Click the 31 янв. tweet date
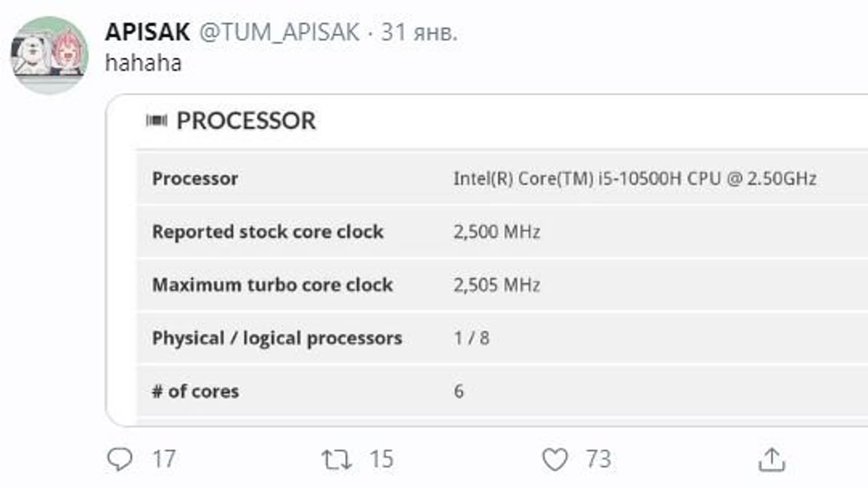868x488 pixels. [x=419, y=32]
